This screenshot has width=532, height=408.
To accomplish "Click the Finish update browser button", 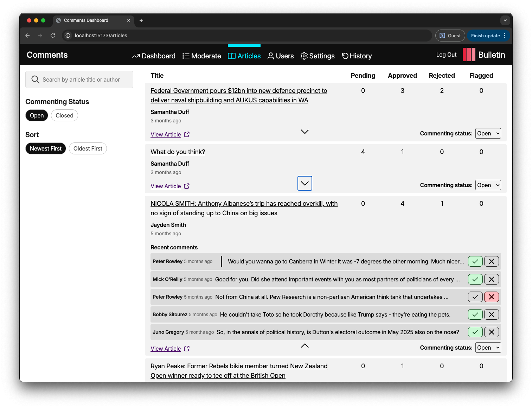I will 485,36.
